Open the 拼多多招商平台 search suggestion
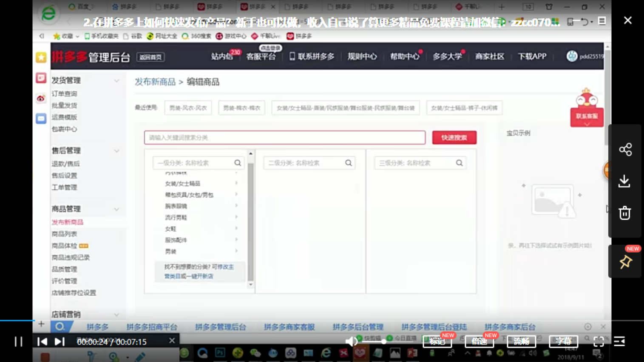This screenshot has width=644, height=362. click(x=152, y=327)
